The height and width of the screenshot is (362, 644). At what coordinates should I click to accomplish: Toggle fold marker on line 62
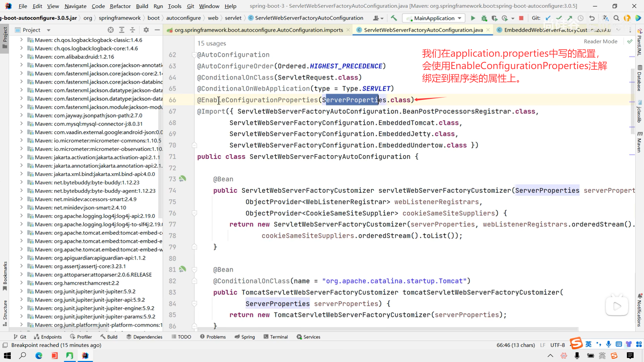(x=194, y=55)
